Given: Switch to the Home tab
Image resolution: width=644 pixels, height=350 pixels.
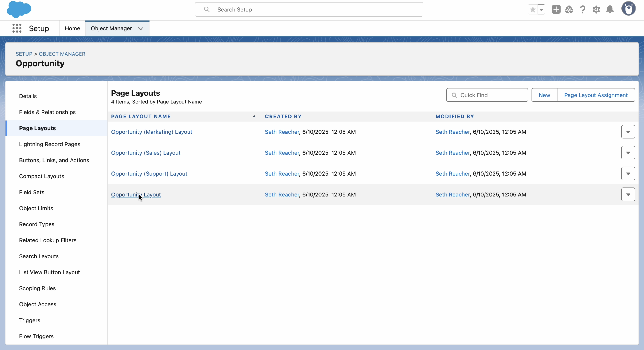Looking at the screenshot, I should pyautogui.click(x=73, y=28).
